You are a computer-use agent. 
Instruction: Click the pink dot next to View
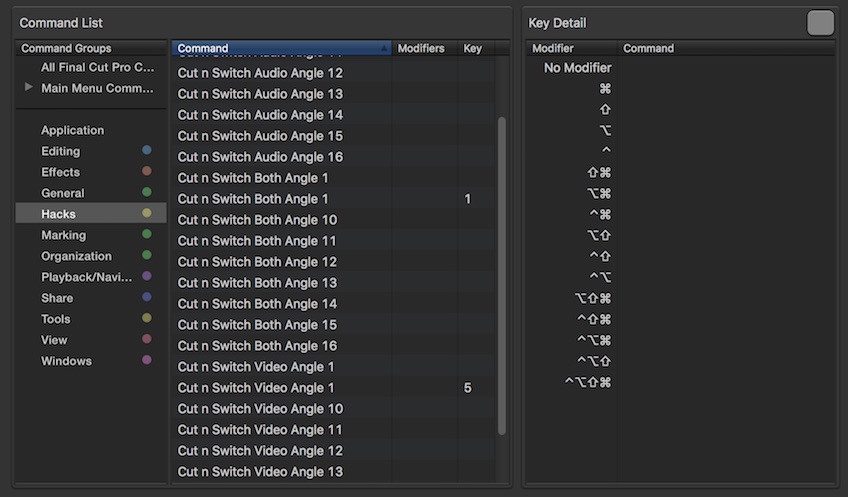(147, 340)
